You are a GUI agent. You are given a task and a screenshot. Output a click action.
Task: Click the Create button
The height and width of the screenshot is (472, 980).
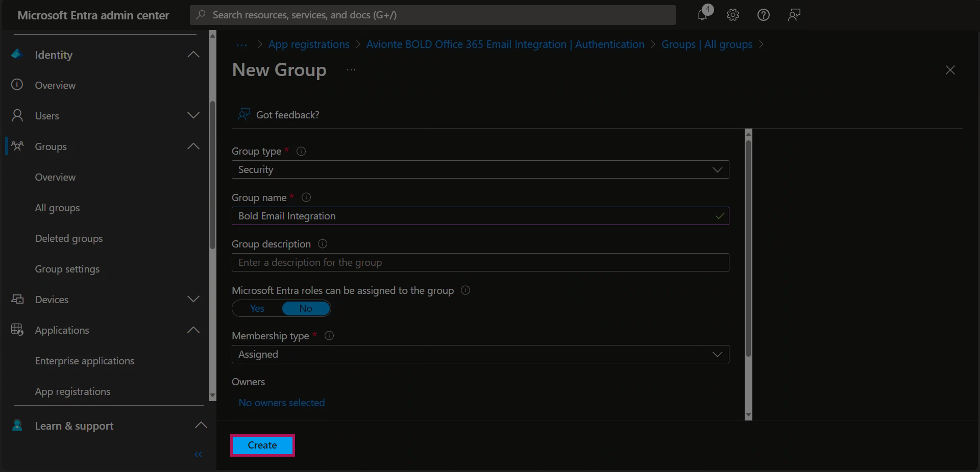pos(262,445)
